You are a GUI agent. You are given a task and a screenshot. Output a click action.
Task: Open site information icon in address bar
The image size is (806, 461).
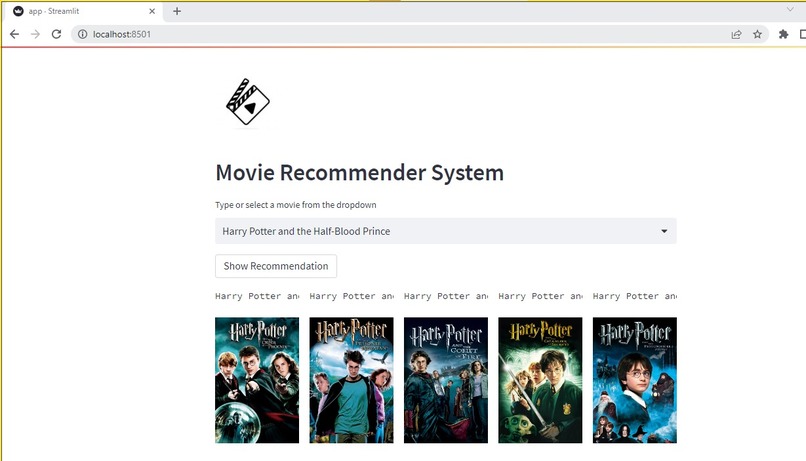click(82, 34)
